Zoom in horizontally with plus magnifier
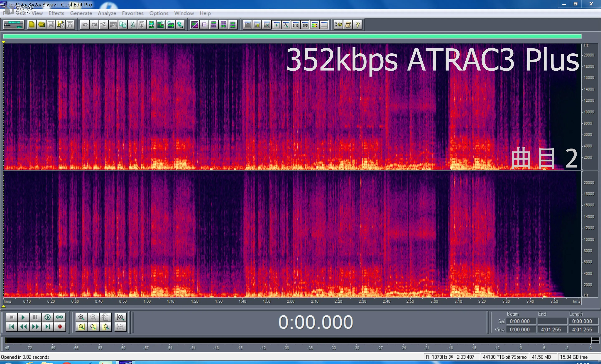The image size is (601, 364). (x=81, y=317)
